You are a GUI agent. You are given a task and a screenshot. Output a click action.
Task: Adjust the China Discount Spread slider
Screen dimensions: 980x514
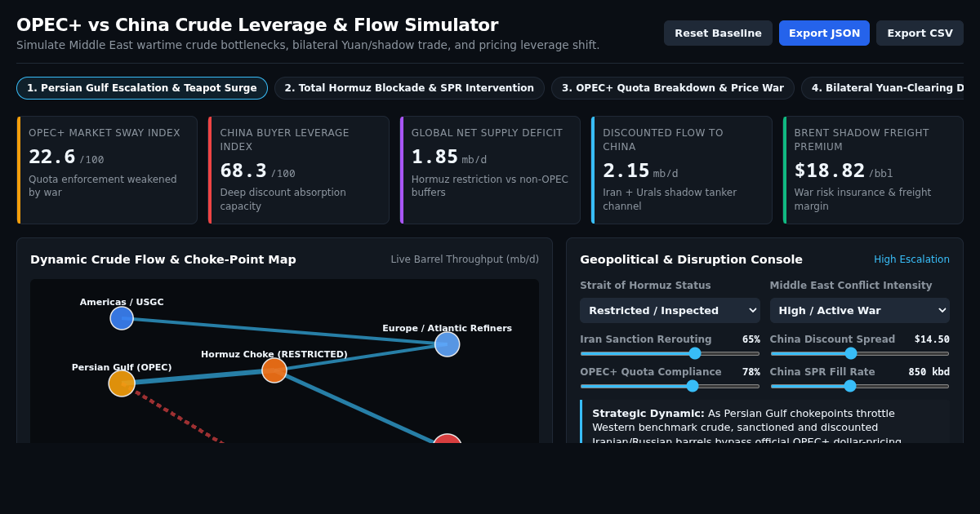[x=859, y=353]
